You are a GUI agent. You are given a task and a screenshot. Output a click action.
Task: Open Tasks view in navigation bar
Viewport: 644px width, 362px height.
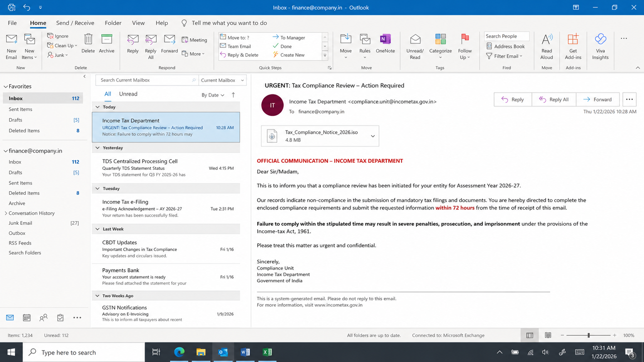coord(60,317)
